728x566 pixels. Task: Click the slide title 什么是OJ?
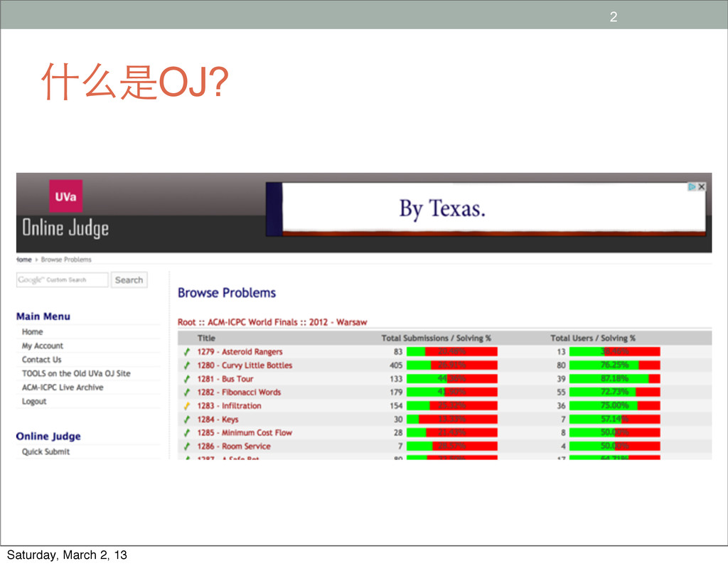134,82
